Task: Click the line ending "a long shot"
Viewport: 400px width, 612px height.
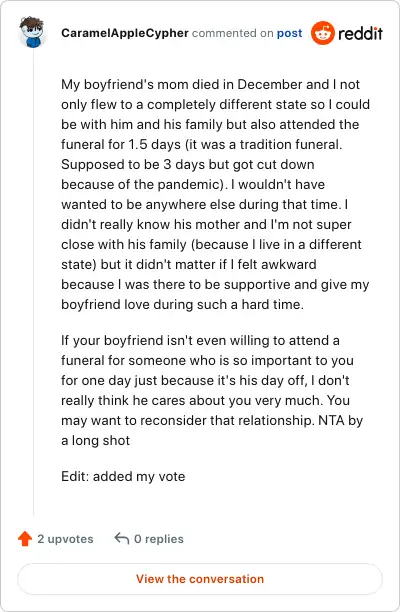Action: (96, 441)
